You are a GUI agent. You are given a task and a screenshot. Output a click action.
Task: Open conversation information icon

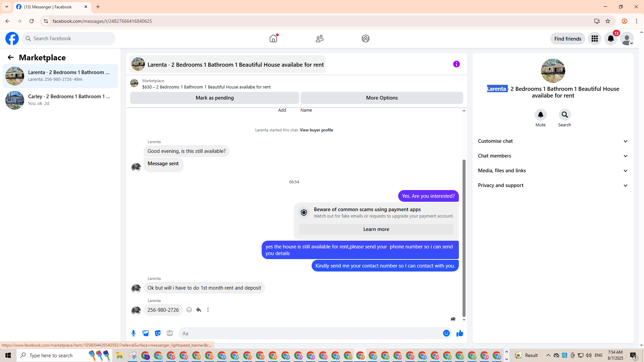pos(457,64)
